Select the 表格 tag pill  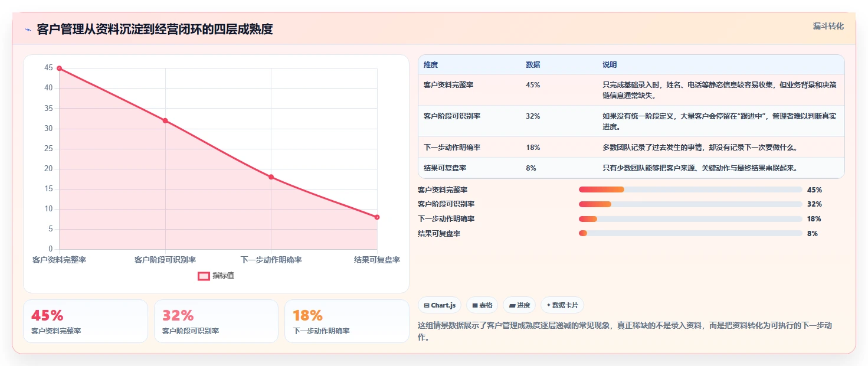click(x=482, y=305)
